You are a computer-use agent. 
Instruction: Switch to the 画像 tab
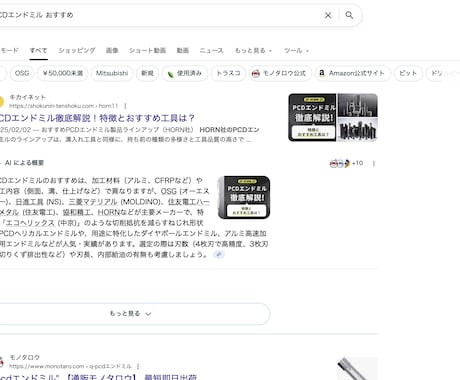(112, 50)
